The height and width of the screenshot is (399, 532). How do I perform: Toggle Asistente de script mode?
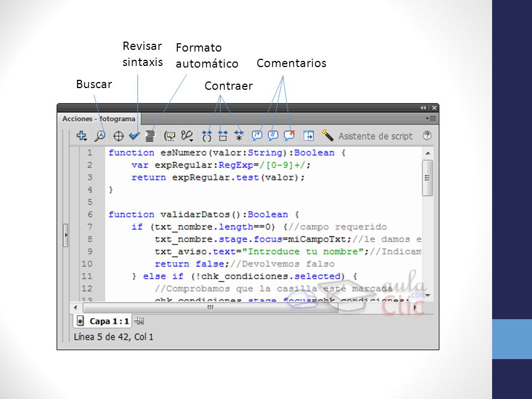pyautogui.click(x=375, y=136)
